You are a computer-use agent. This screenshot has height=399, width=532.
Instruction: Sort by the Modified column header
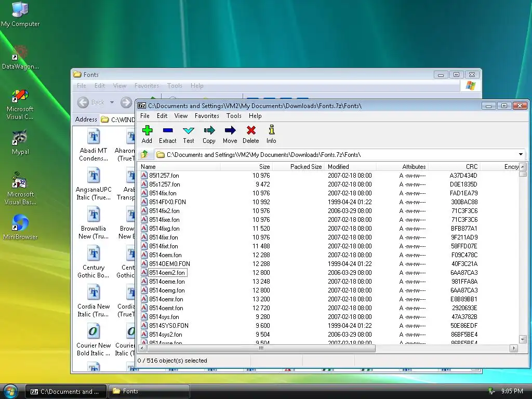(x=350, y=167)
